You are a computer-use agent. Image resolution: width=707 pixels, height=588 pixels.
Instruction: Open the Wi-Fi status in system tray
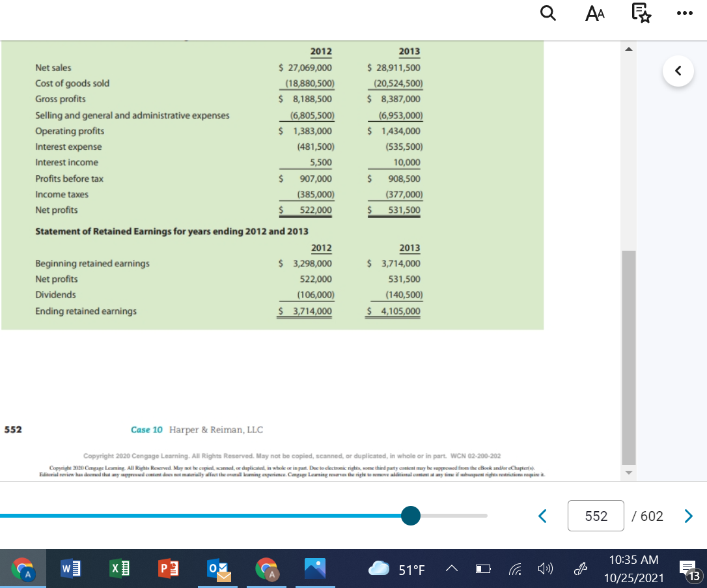[x=515, y=568]
